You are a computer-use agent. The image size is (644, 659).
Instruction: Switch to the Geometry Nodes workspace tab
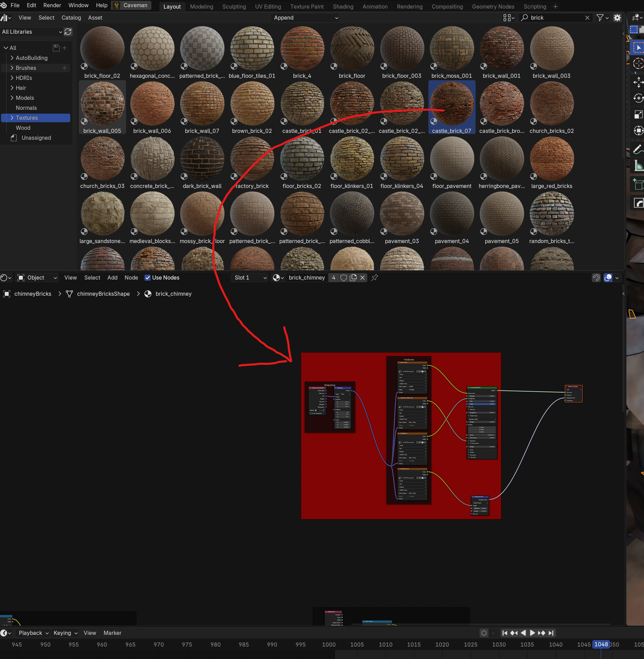[493, 7]
